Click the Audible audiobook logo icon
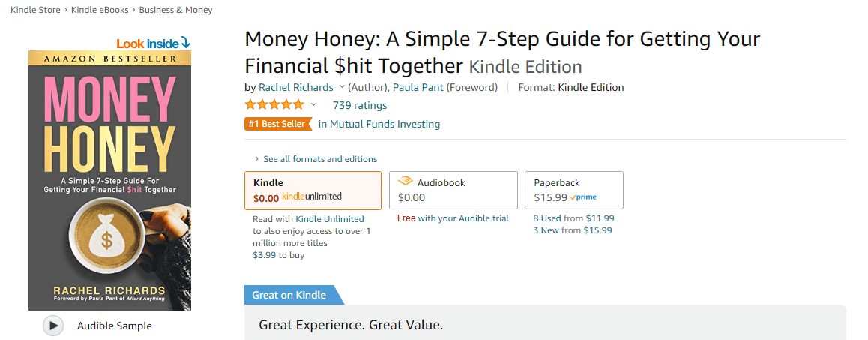The image size is (868, 340). (406, 182)
